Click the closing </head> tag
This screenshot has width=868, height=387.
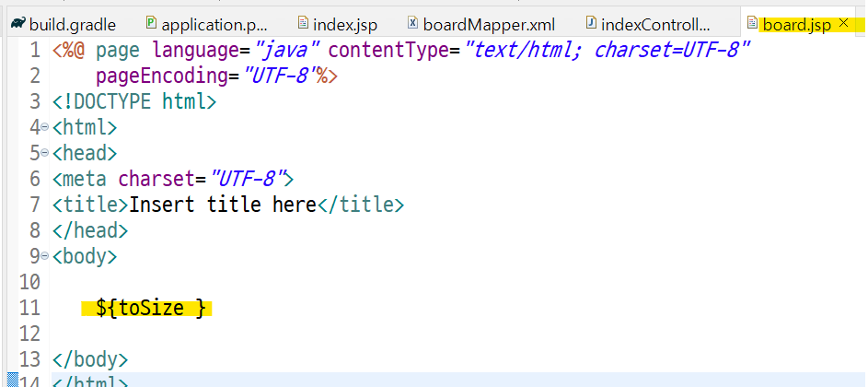point(90,230)
